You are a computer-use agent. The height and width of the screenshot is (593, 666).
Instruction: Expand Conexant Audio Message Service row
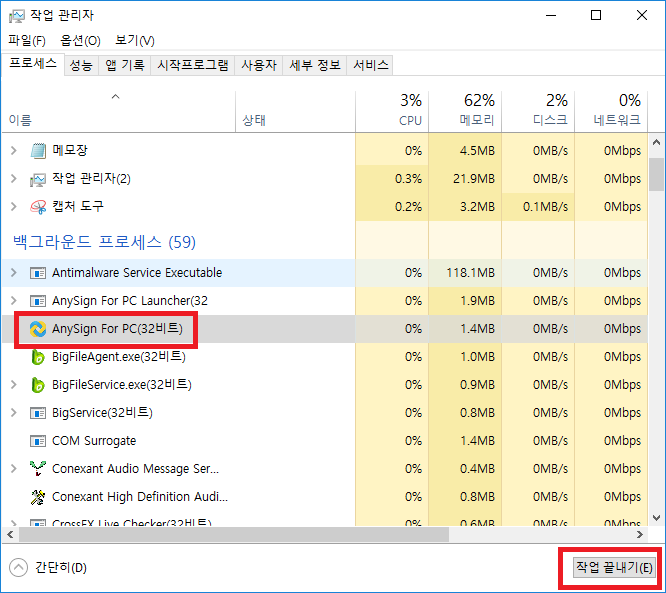pyautogui.click(x=14, y=469)
